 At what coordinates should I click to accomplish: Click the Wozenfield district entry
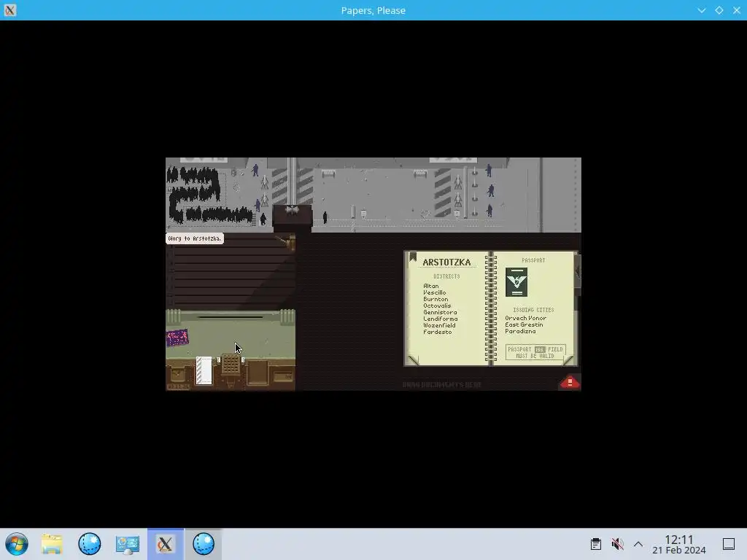(x=439, y=325)
